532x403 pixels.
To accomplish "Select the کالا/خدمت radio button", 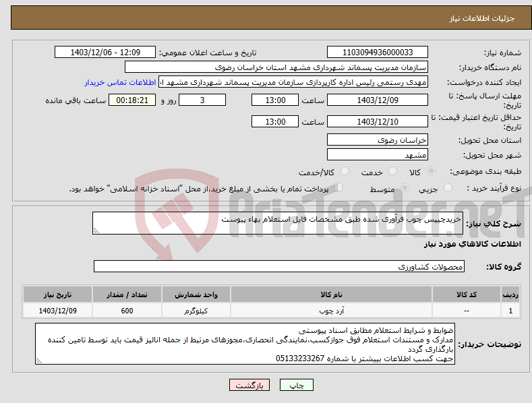I will [x=345, y=171].
